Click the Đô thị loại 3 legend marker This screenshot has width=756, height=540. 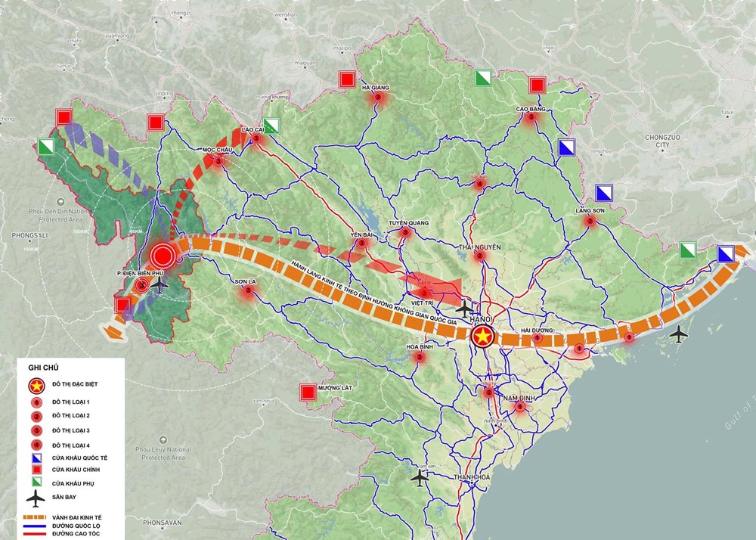click(x=36, y=430)
